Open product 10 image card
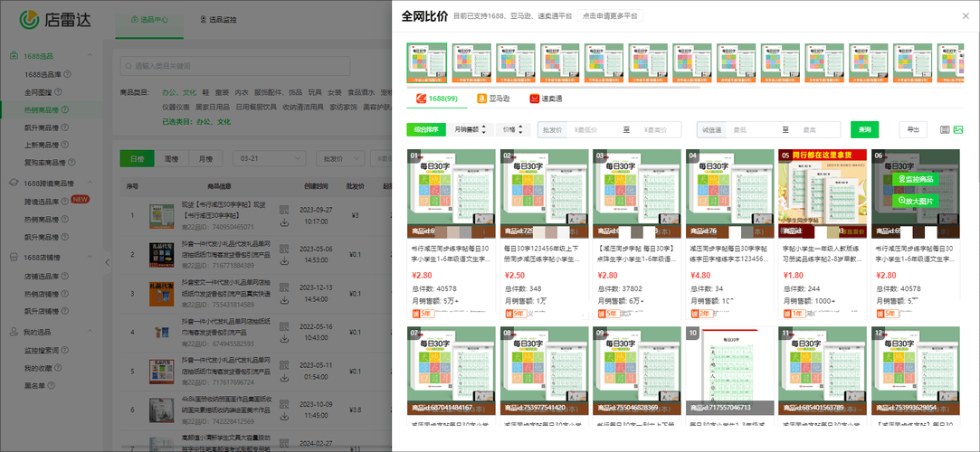The width and height of the screenshot is (980, 452). (x=730, y=371)
